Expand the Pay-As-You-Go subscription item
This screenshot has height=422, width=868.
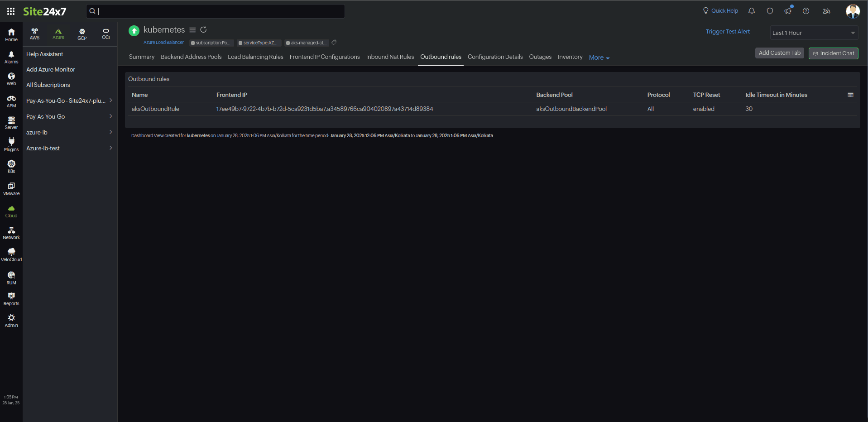[x=68, y=116]
